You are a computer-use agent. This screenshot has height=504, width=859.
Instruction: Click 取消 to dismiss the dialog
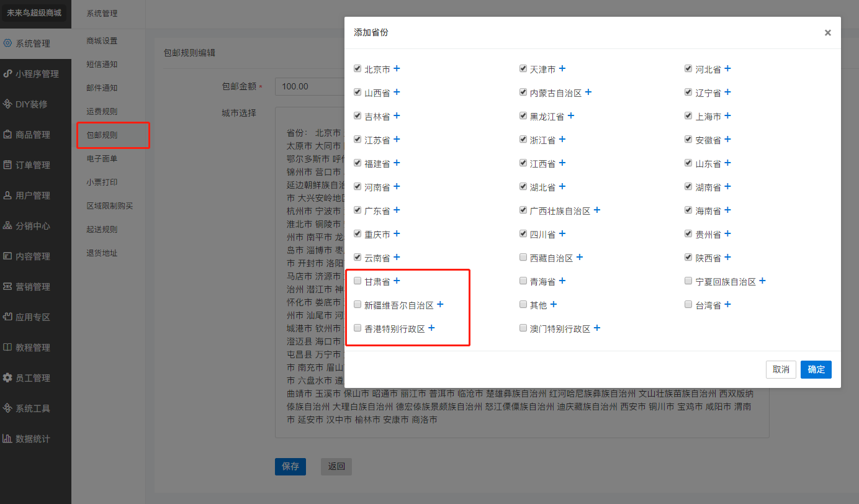[781, 369]
